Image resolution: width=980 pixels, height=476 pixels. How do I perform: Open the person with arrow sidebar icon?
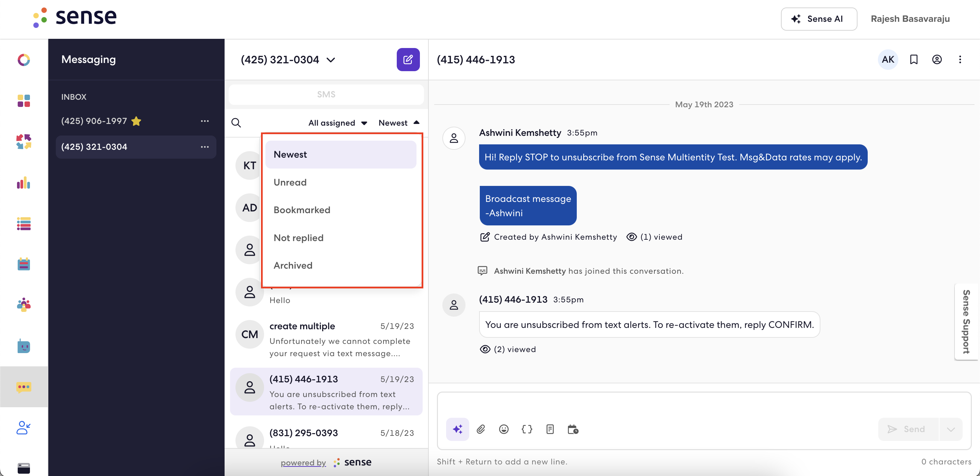(x=23, y=428)
